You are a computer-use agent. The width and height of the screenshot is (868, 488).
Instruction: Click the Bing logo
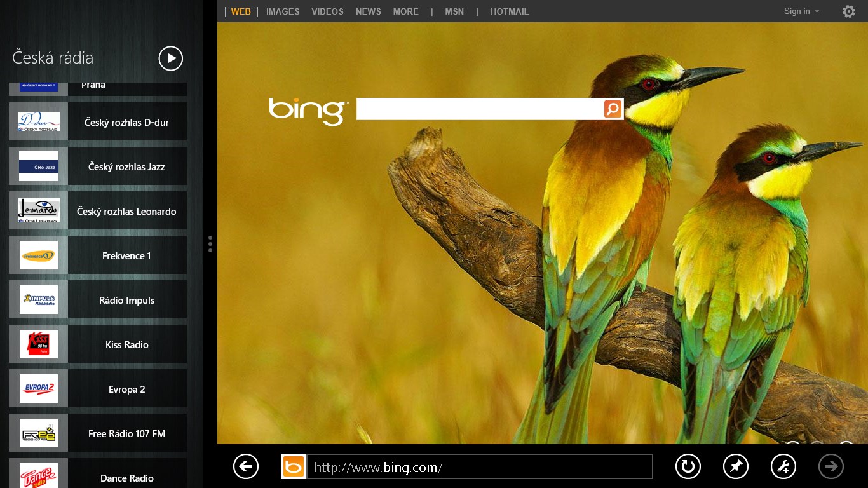point(308,111)
